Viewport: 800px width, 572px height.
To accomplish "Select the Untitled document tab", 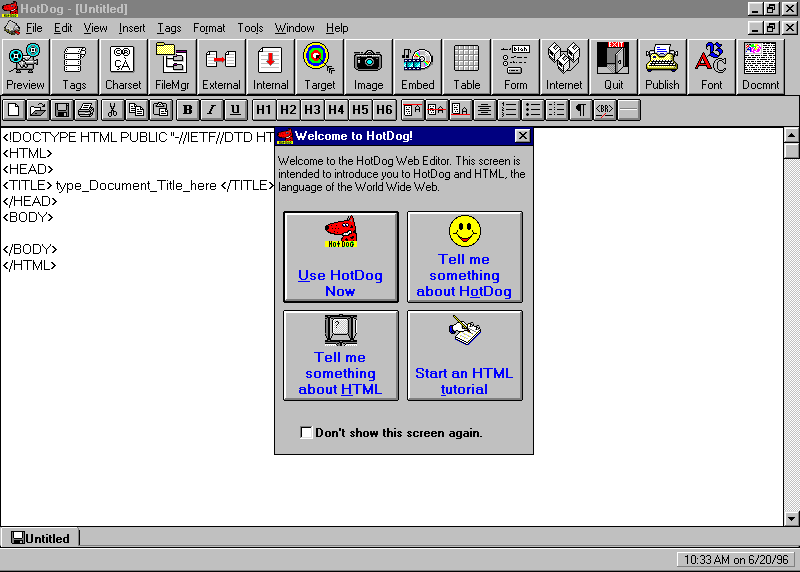I will (x=40, y=538).
